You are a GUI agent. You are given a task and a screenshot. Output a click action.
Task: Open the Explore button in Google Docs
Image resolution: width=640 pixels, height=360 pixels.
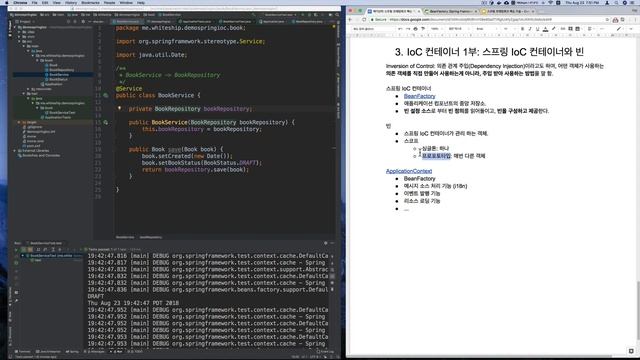click(x=631, y=351)
